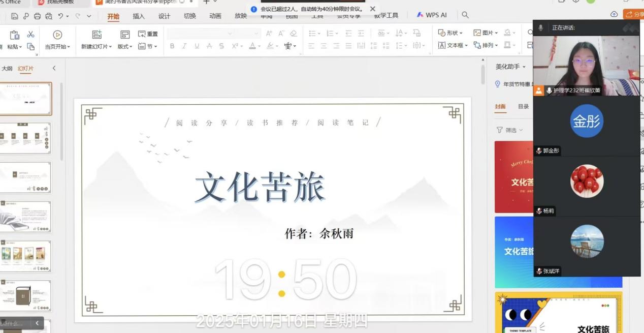The image size is (644, 333).
Task: Open the 形状 shapes dropdown
Action: click(450, 33)
